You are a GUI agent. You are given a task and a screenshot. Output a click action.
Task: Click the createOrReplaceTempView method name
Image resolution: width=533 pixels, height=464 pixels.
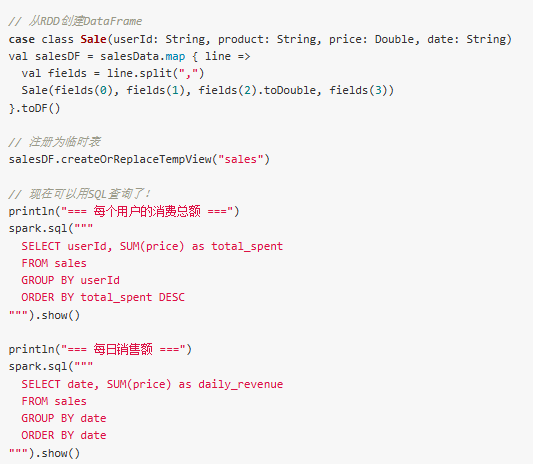136,159
